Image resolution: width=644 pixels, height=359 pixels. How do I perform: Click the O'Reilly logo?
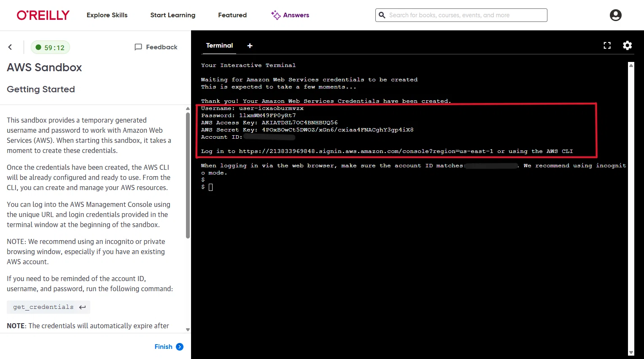43,15
